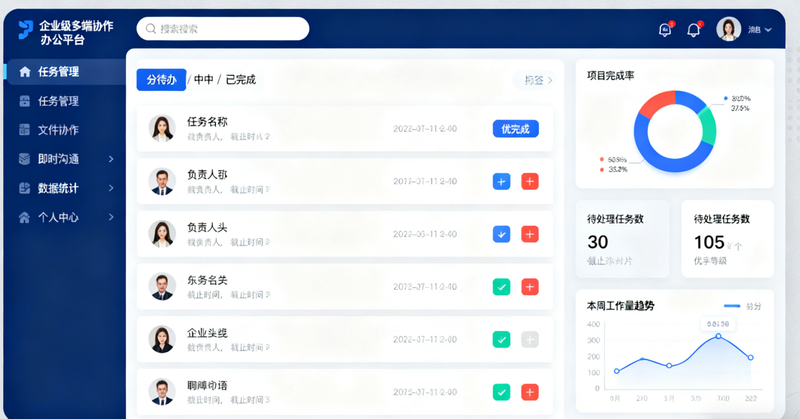Switch to the 已完成 tab
The width and height of the screenshot is (800, 419).
click(240, 80)
